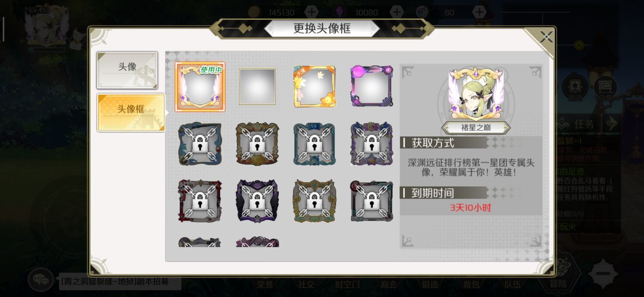Tap the locked golden ornate frame
The image size is (644, 297).
(314, 200)
